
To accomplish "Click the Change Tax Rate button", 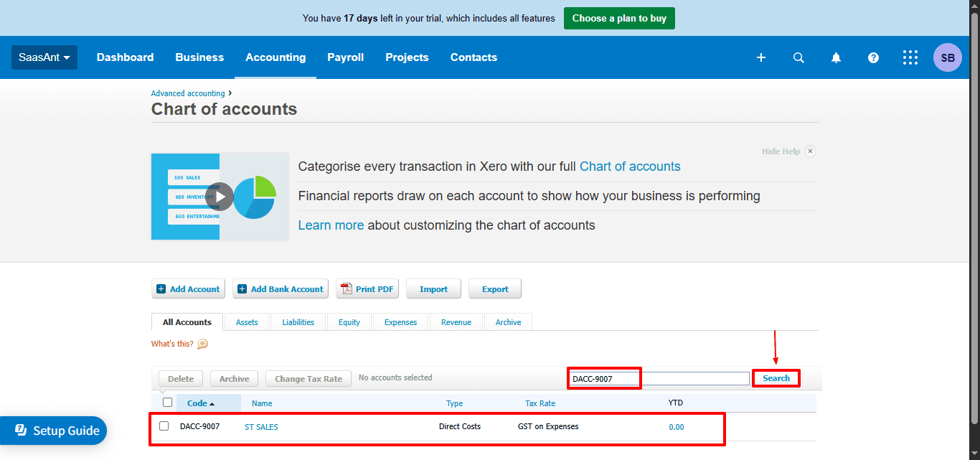I will click(x=308, y=378).
